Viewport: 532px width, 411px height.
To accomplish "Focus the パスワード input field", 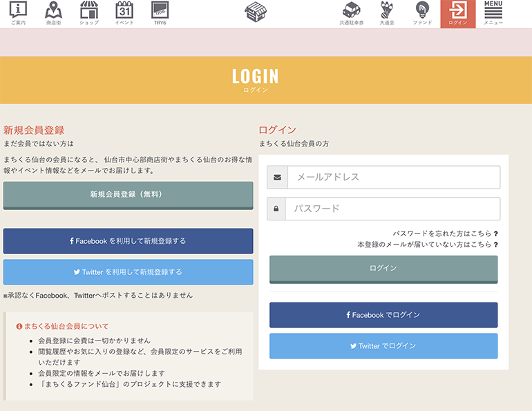I will [x=392, y=209].
